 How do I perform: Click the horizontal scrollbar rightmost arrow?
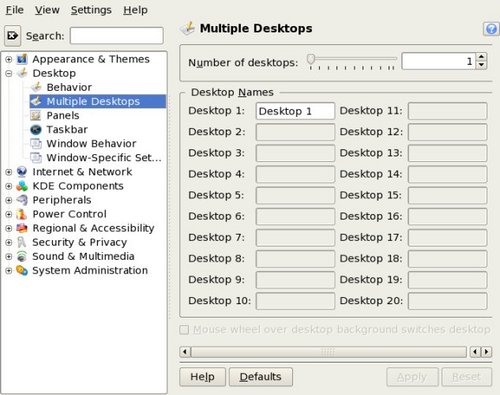pos(487,352)
